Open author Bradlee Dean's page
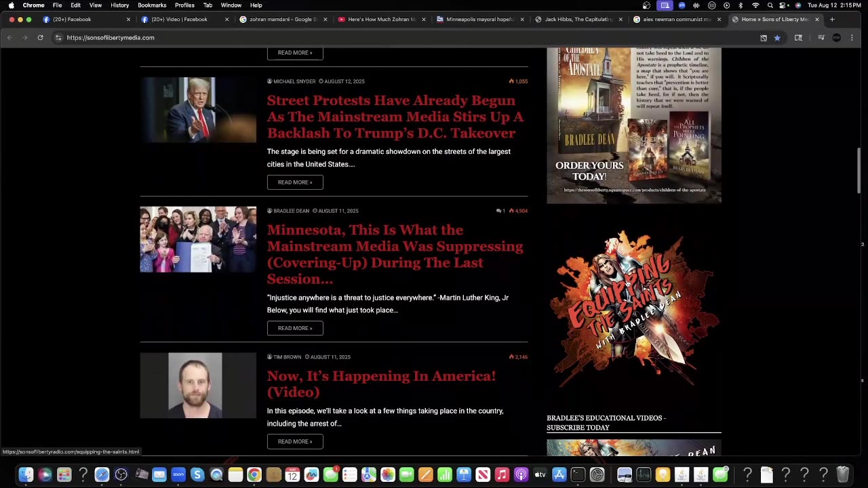The height and width of the screenshot is (488, 868). pyautogui.click(x=291, y=211)
